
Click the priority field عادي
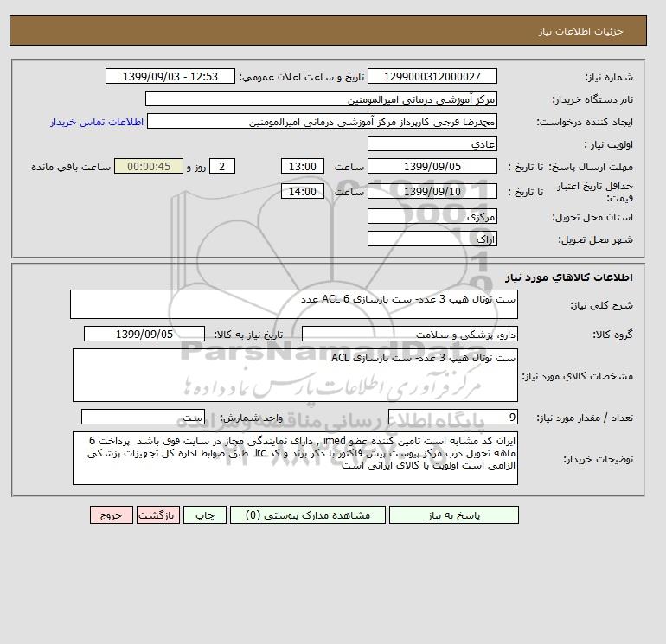[432, 143]
